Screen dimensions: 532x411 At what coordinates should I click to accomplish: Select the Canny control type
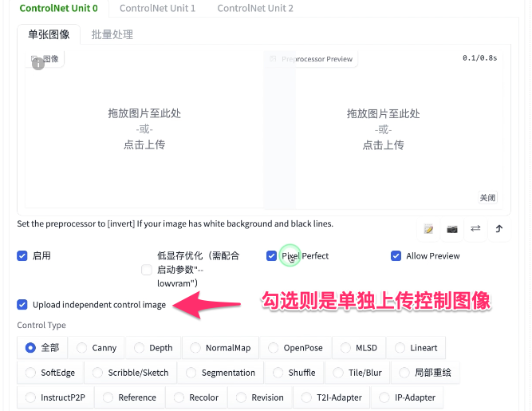(x=97, y=348)
